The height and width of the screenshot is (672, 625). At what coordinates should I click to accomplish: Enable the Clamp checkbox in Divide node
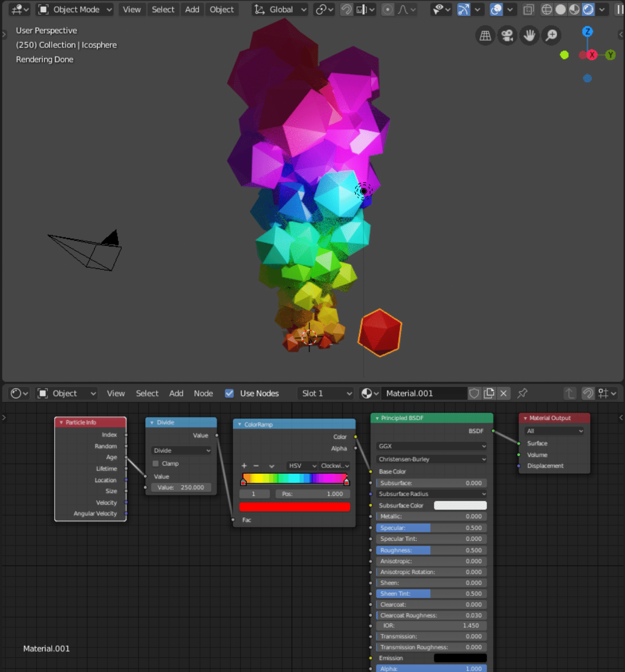(156, 464)
